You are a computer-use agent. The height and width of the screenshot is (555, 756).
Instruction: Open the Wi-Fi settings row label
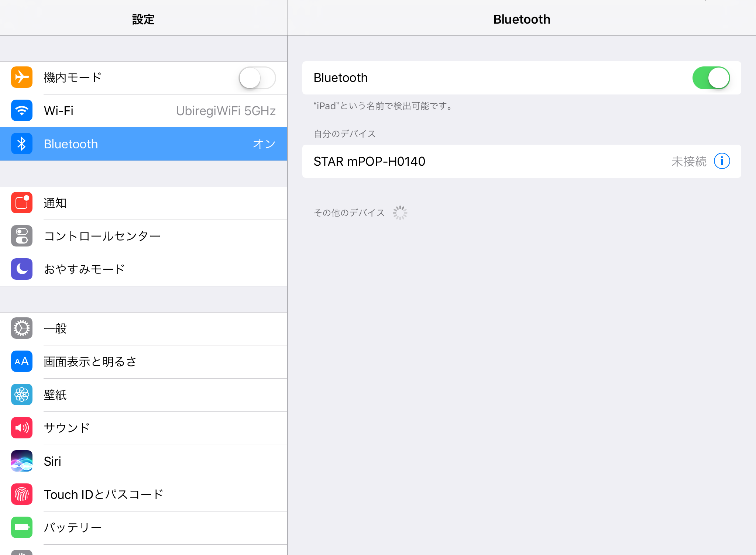[x=58, y=111]
